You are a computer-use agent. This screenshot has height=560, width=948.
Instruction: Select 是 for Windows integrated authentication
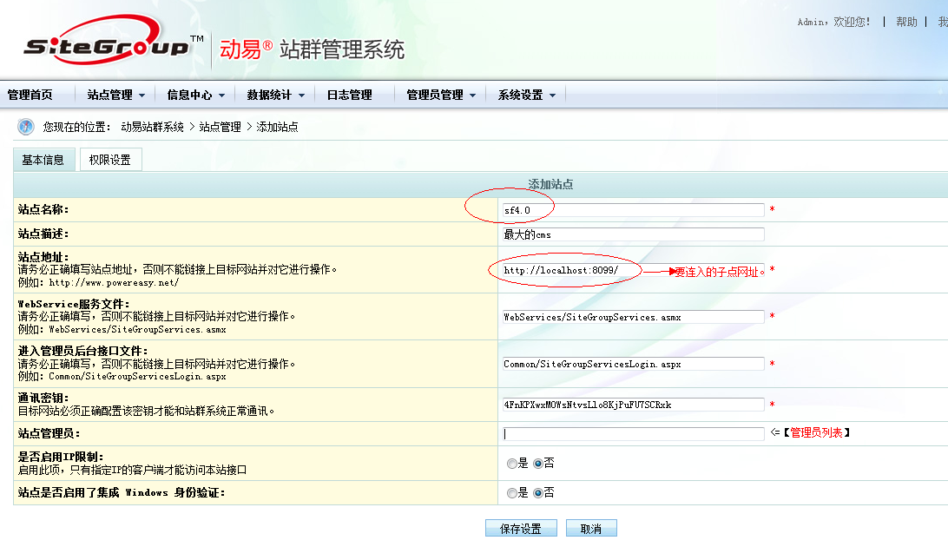[x=511, y=493]
